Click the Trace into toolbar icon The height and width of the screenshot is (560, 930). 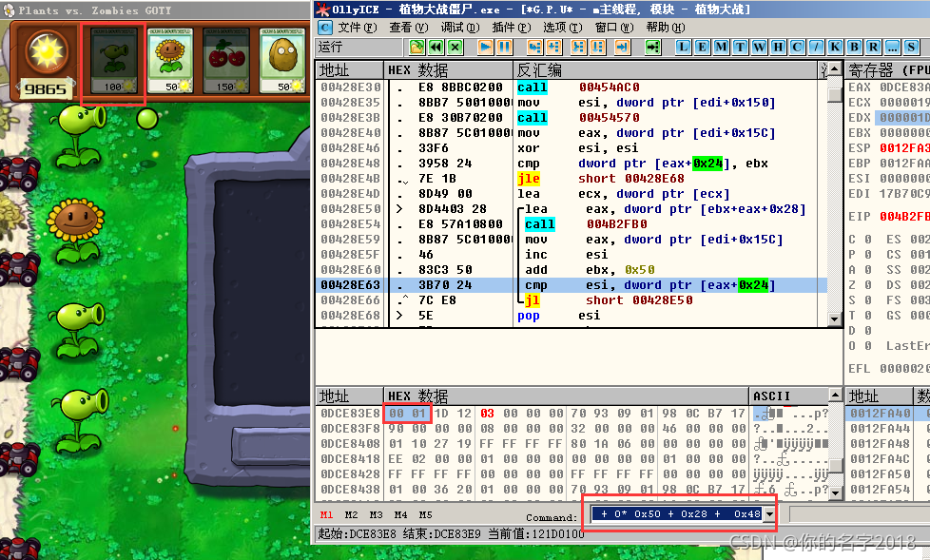point(578,47)
